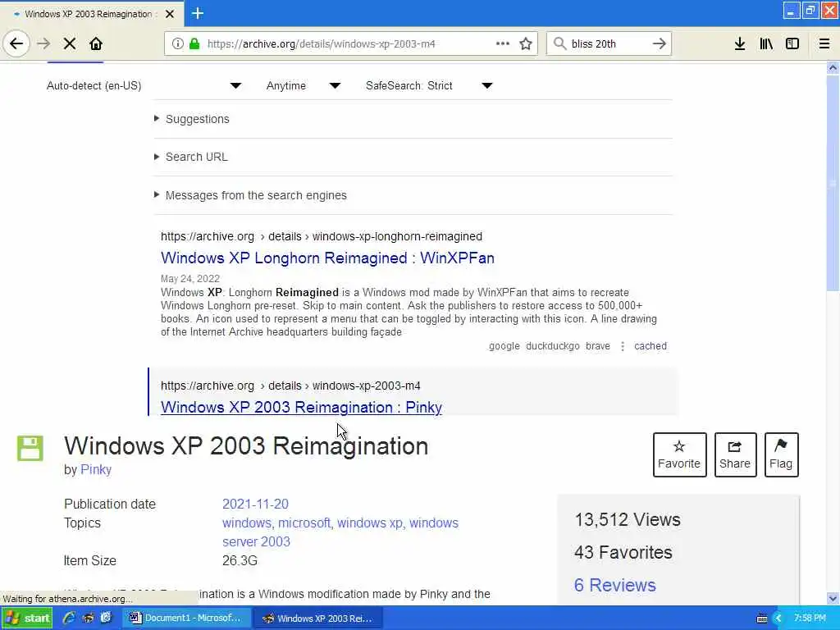The width and height of the screenshot is (840, 630).
Task: Open the SafeSearch Strict dropdown
Action: click(x=429, y=85)
